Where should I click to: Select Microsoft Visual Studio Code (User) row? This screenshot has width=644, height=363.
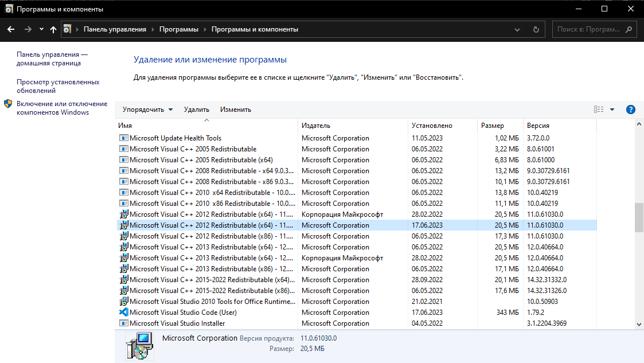tap(357, 313)
